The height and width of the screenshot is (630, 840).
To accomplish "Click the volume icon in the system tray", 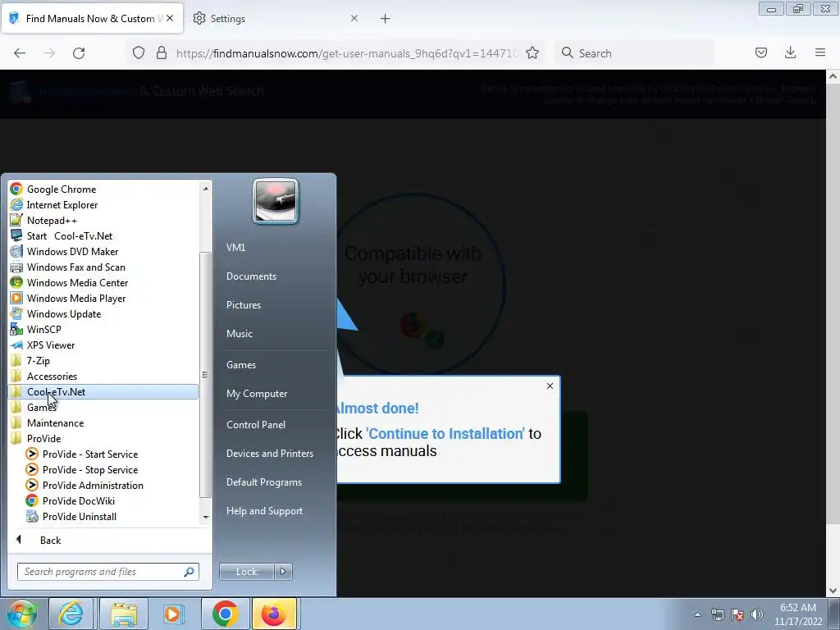I will coord(756,614).
